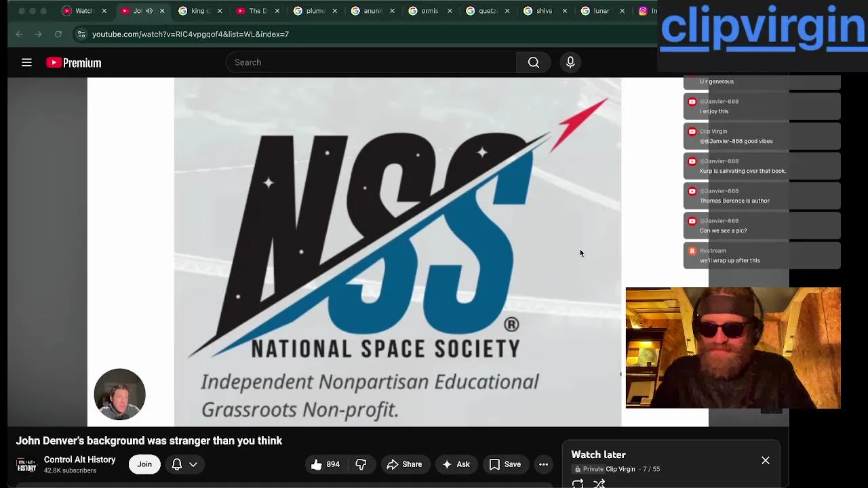Click chat message 'we'll wrap up after this'
Viewport: 868px width, 488px height.
click(730, 260)
